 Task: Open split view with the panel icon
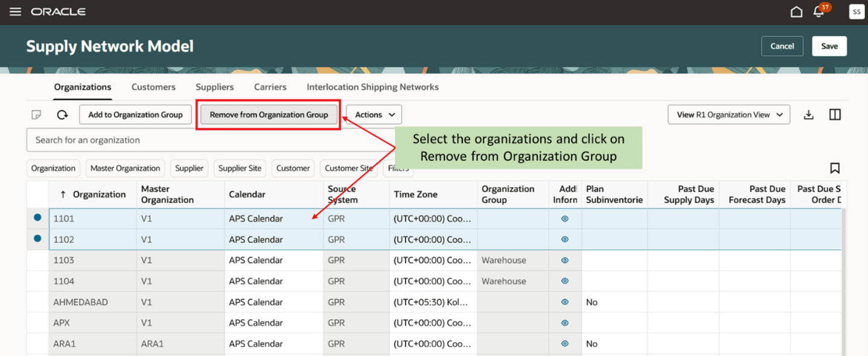835,114
